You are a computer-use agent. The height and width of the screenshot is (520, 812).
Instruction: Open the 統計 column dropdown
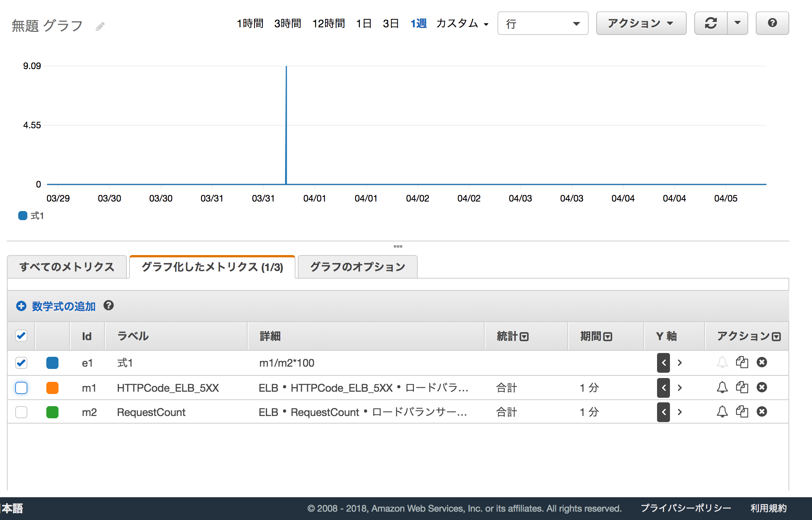pyautogui.click(x=524, y=337)
